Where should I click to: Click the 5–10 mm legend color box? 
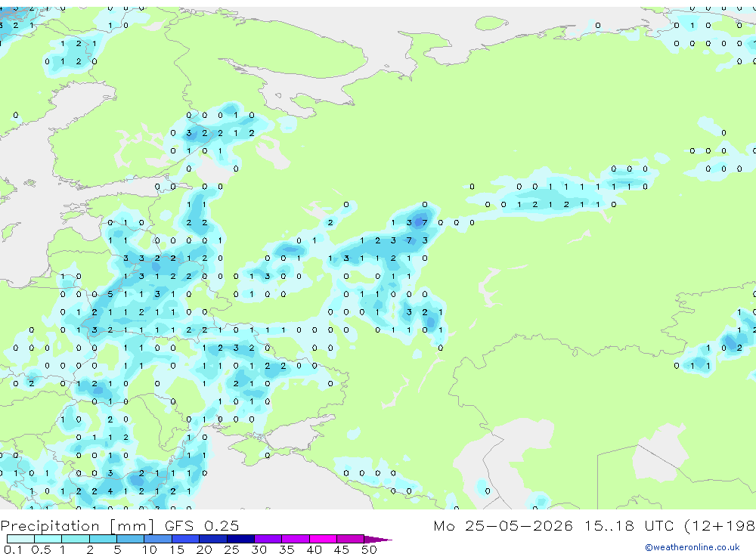130,539
